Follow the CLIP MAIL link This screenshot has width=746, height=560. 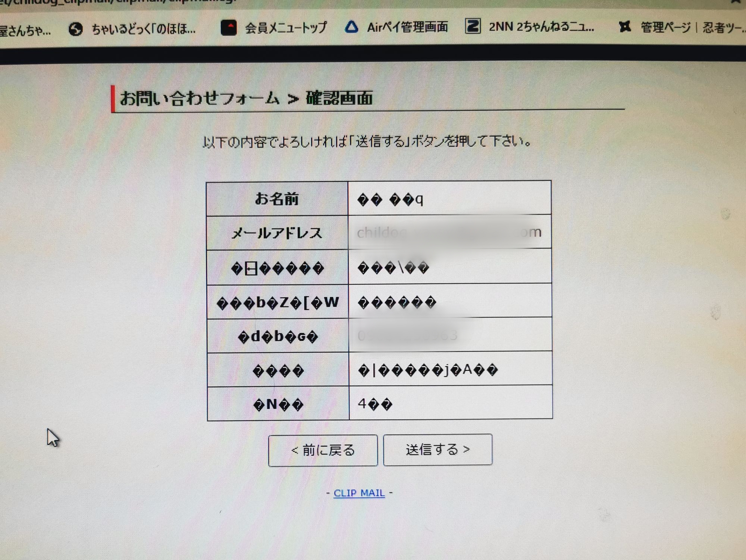point(359,493)
